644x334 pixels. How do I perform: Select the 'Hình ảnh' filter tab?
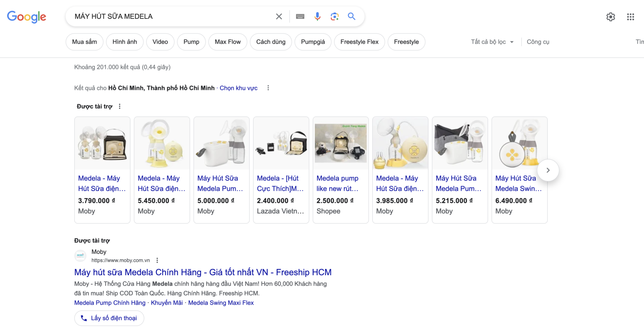point(125,42)
